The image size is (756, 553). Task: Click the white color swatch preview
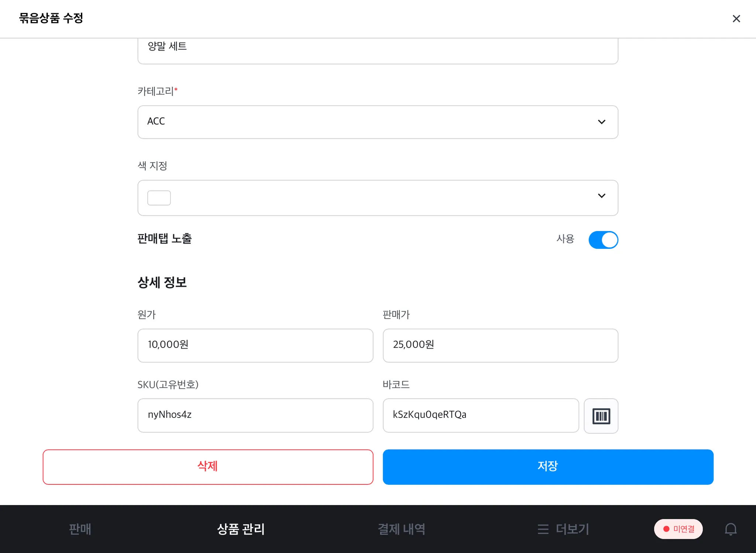click(x=159, y=197)
